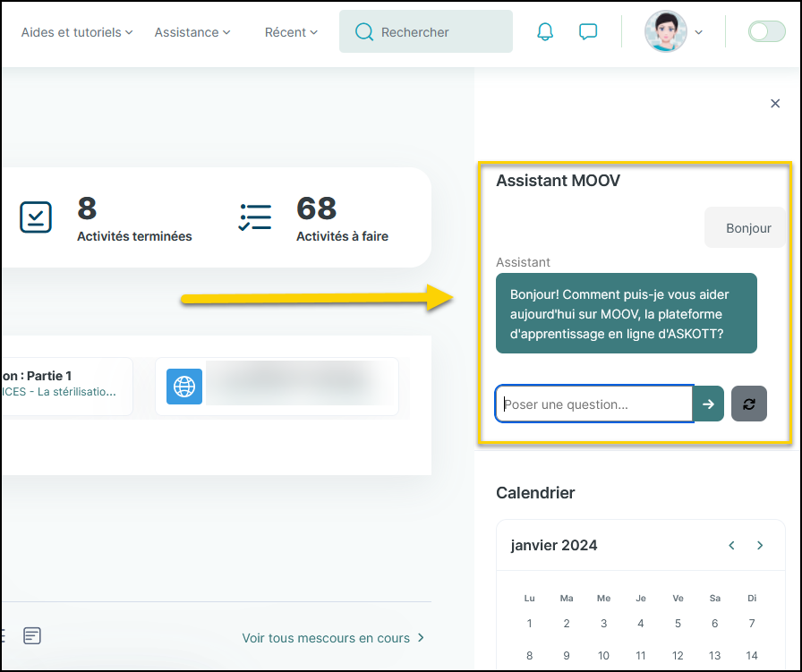The height and width of the screenshot is (672, 802).
Task: Expand the Assistance menu
Action: pyautogui.click(x=192, y=32)
